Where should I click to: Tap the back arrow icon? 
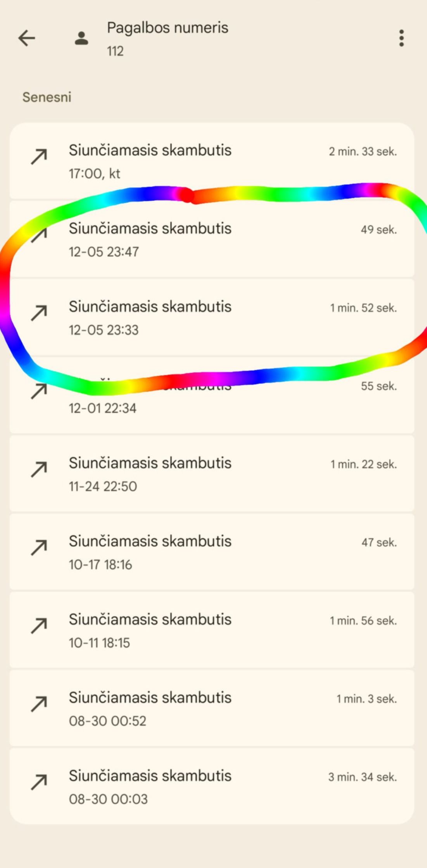click(x=27, y=38)
